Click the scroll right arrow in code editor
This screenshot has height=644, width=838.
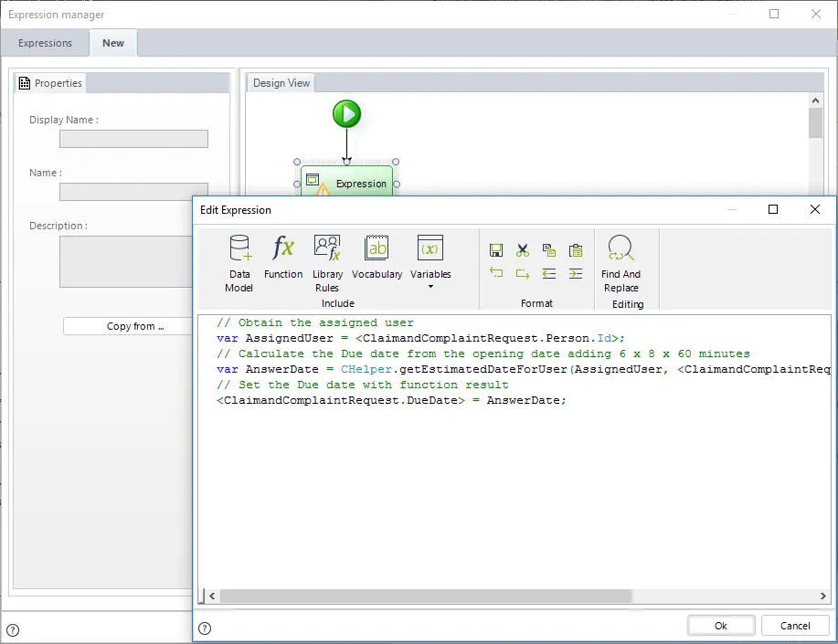pyautogui.click(x=823, y=596)
